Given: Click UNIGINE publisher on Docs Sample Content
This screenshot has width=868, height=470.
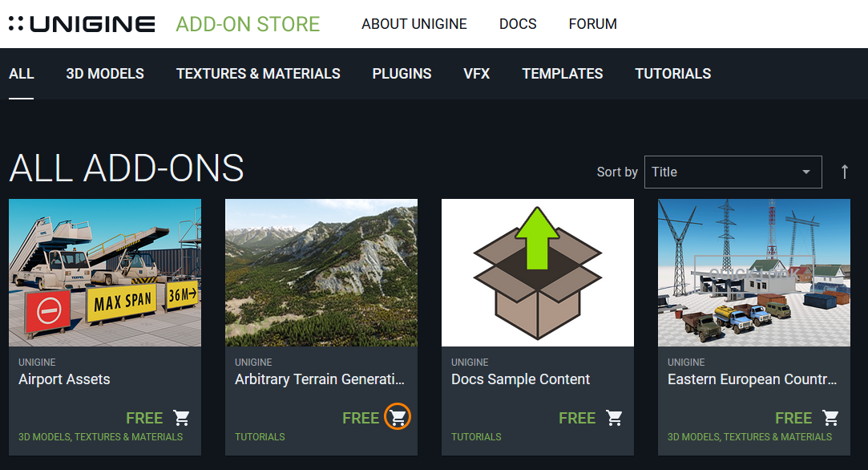Looking at the screenshot, I should 470,362.
